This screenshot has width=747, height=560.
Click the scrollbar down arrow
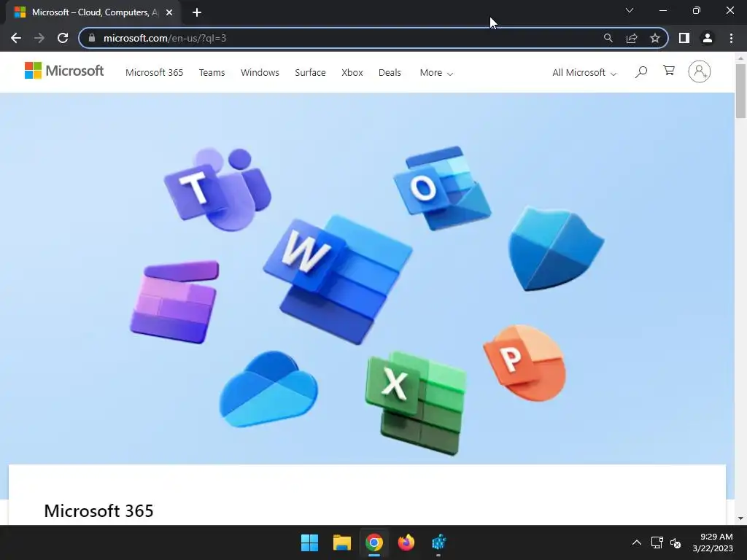click(740, 518)
